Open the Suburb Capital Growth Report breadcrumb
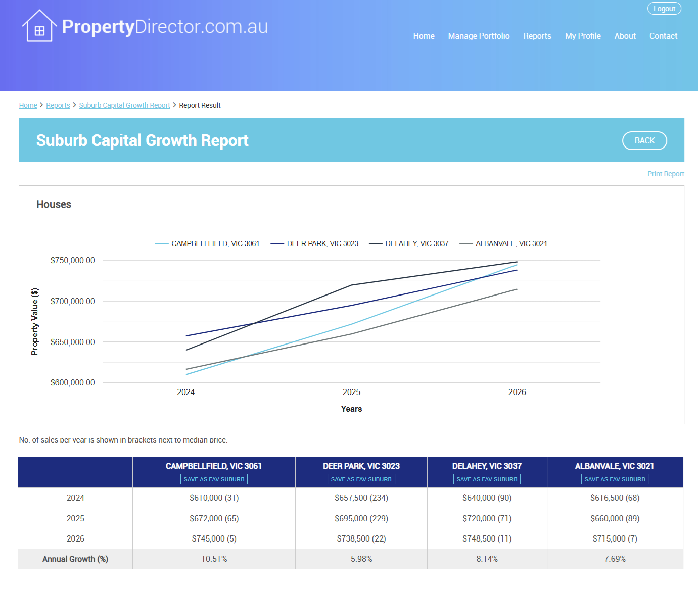The image size is (700, 589). click(x=124, y=105)
